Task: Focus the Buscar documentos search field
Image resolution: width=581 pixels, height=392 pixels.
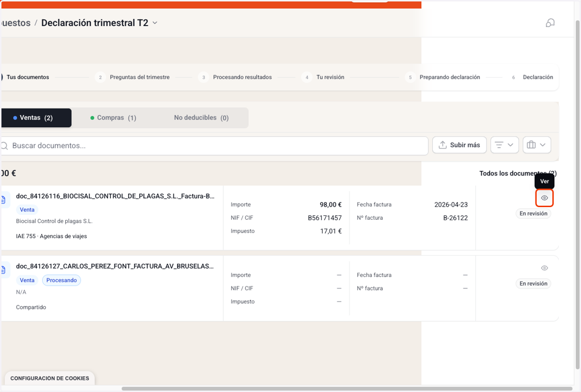Action: tap(215, 146)
